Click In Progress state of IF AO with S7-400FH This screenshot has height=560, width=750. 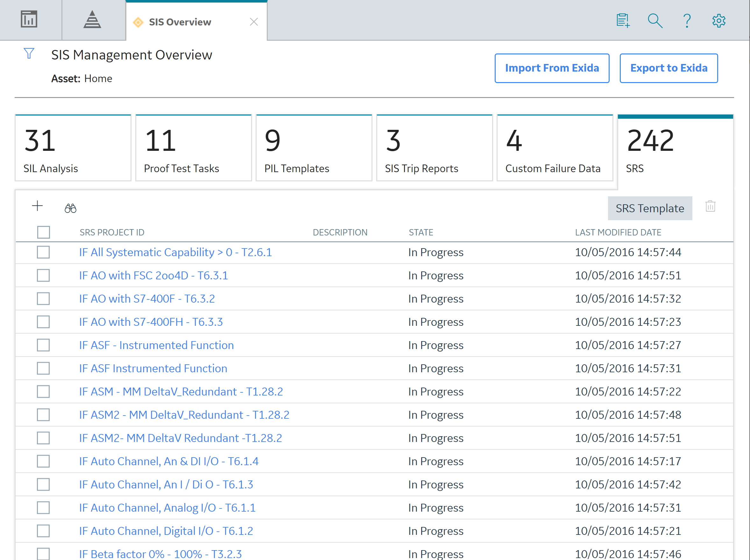tap(436, 322)
